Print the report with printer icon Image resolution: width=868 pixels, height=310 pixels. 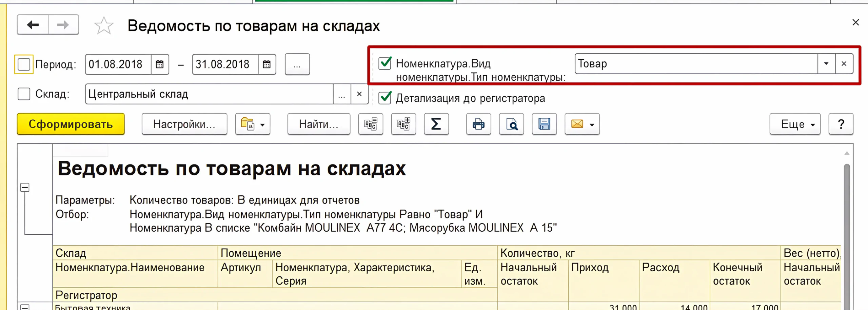(x=478, y=124)
